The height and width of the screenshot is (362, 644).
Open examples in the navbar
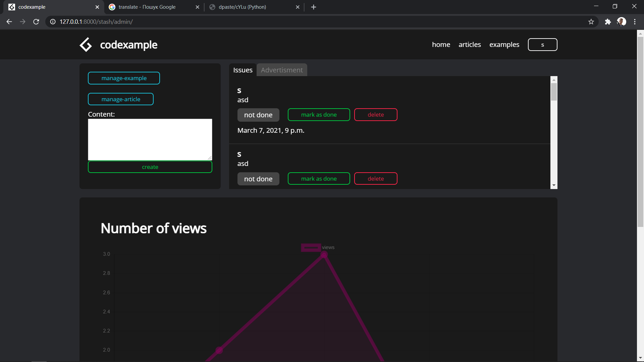pos(504,45)
